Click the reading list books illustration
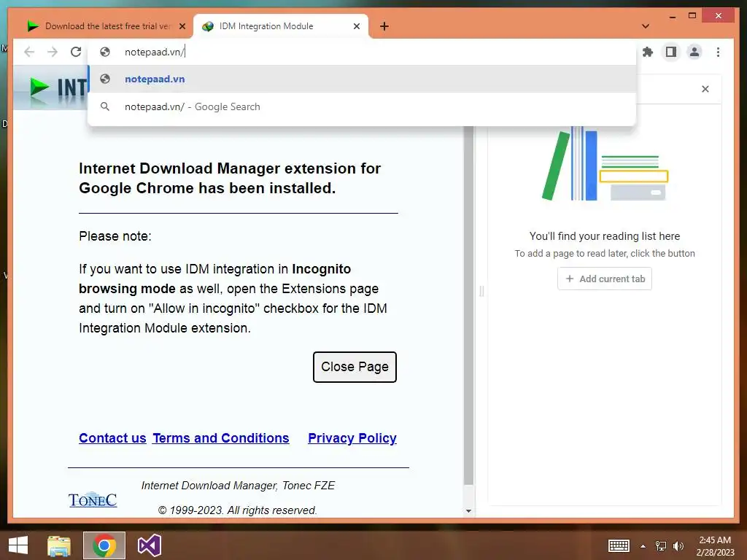747x560 pixels. pos(605,163)
